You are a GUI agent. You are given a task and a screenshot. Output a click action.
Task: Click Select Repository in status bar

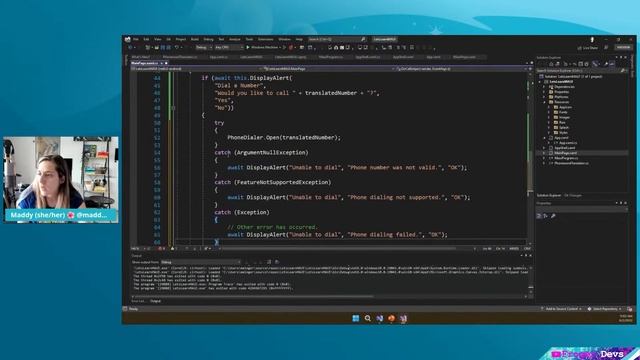(x=604, y=309)
